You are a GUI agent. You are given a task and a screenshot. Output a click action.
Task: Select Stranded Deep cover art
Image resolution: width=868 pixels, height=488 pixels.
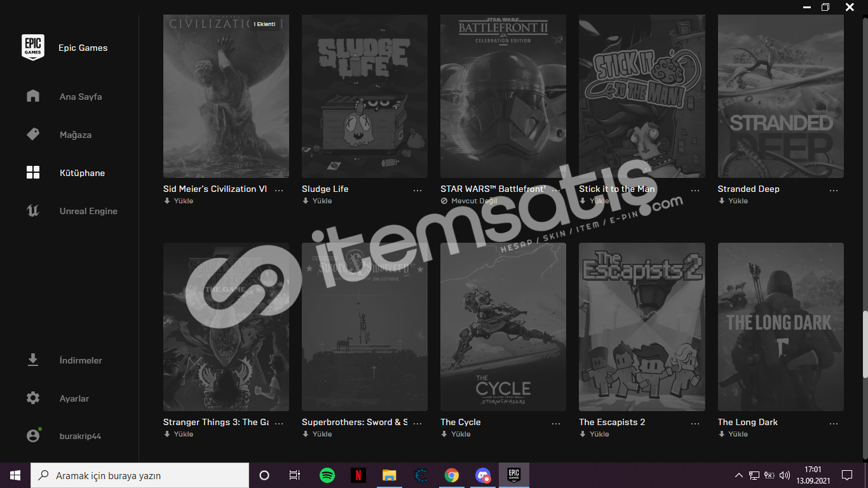point(781,96)
